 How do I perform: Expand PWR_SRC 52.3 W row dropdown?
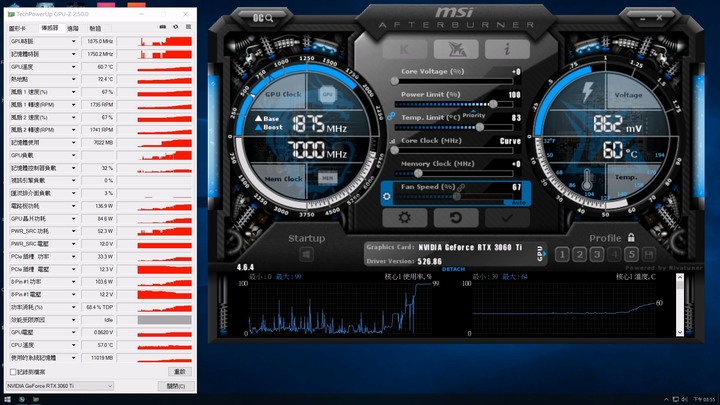[73, 231]
